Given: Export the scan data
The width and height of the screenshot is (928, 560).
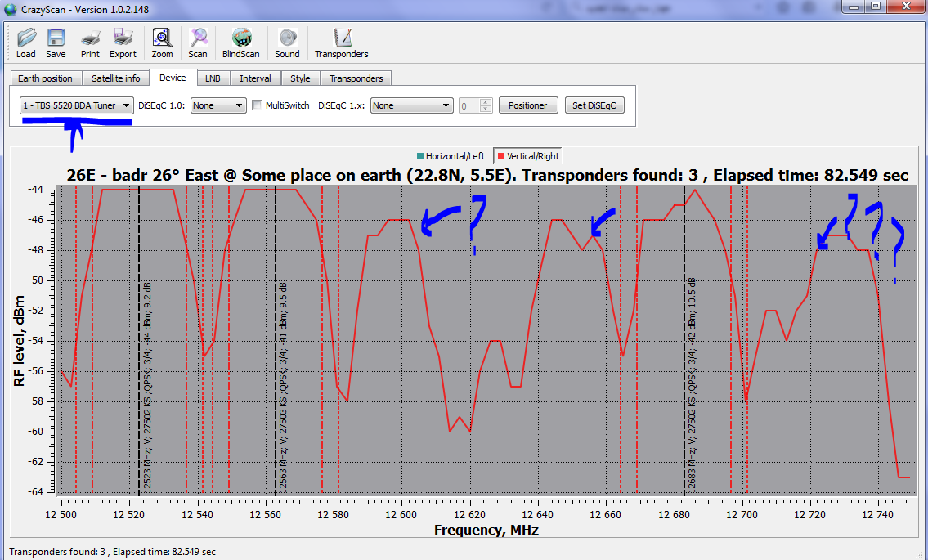Looking at the screenshot, I should coord(123,43).
